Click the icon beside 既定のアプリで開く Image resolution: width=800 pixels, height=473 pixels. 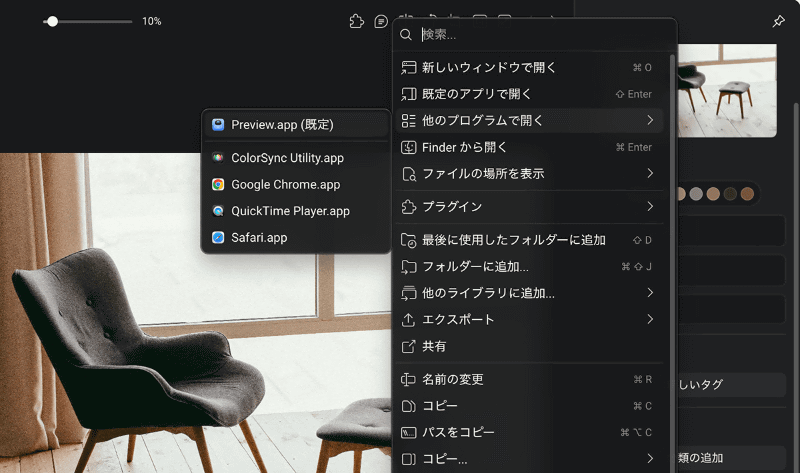409,94
